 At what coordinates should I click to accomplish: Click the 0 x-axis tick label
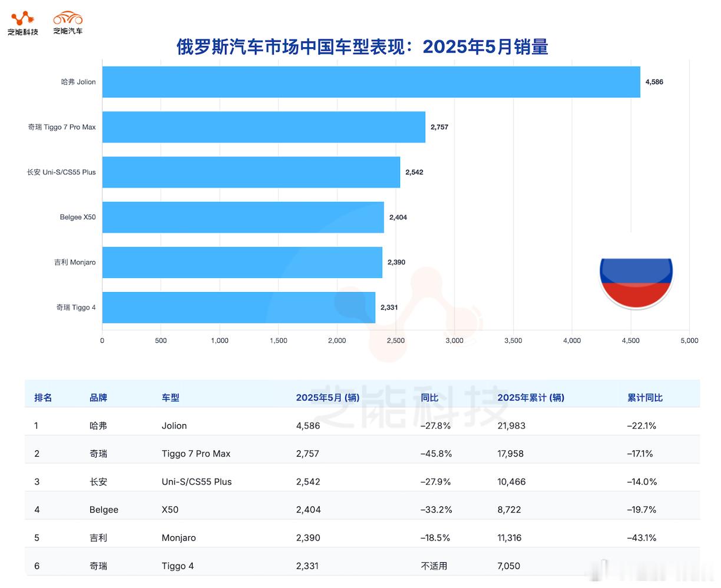coord(102,341)
